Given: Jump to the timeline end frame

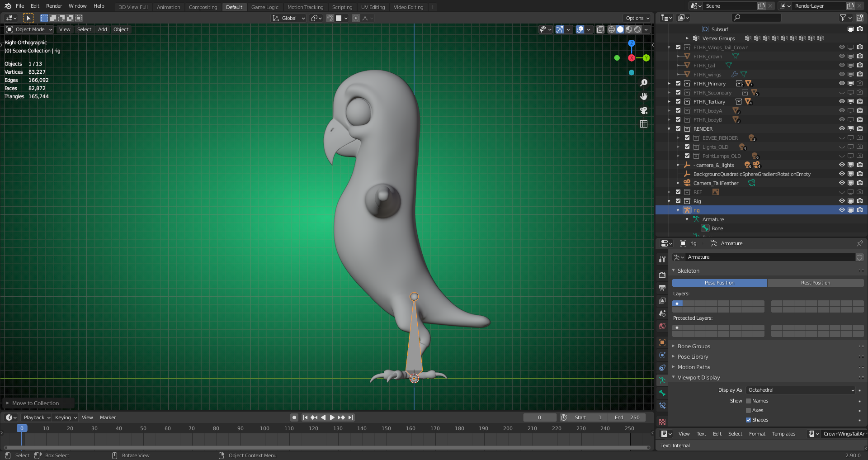Looking at the screenshot, I should tap(350, 417).
